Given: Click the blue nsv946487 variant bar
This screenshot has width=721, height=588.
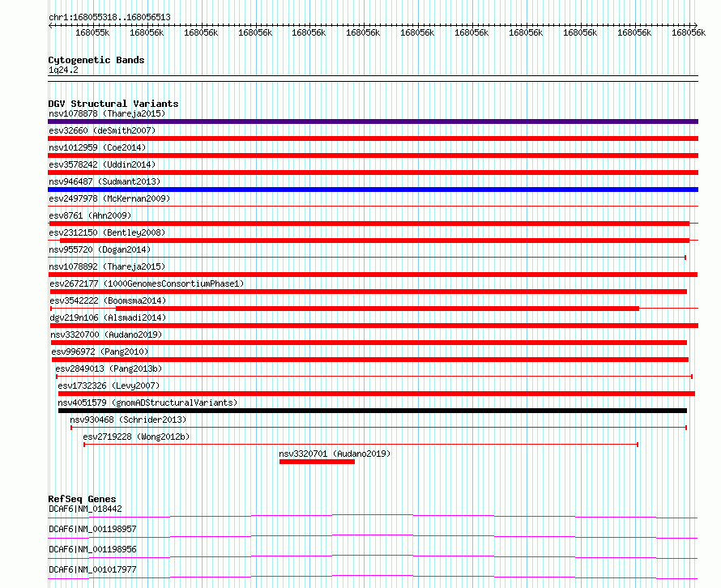Looking at the screenshot, I should coord(373,190).
